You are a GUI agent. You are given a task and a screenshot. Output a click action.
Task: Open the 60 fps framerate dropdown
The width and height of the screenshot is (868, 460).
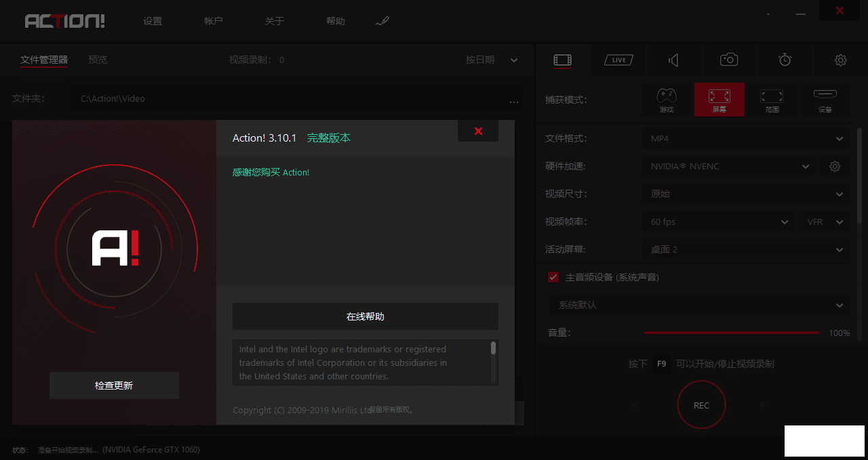pyautogui.click(x=719, y=222)
